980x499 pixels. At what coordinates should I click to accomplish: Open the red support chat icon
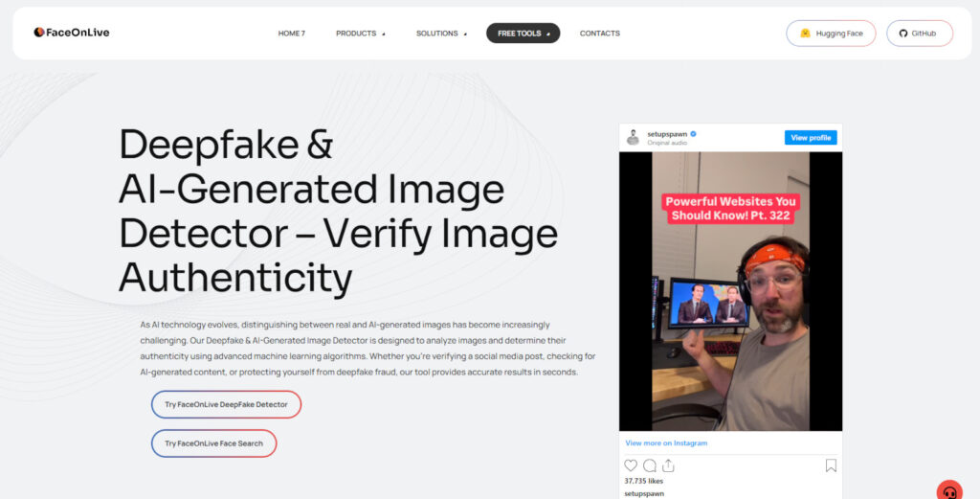click(949, 491)
